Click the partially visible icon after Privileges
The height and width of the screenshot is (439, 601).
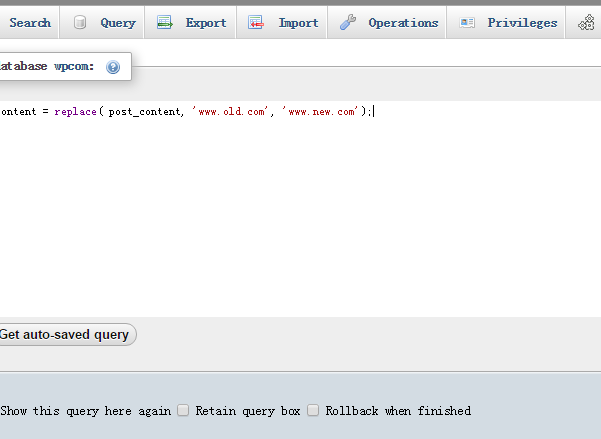[587, 23]
